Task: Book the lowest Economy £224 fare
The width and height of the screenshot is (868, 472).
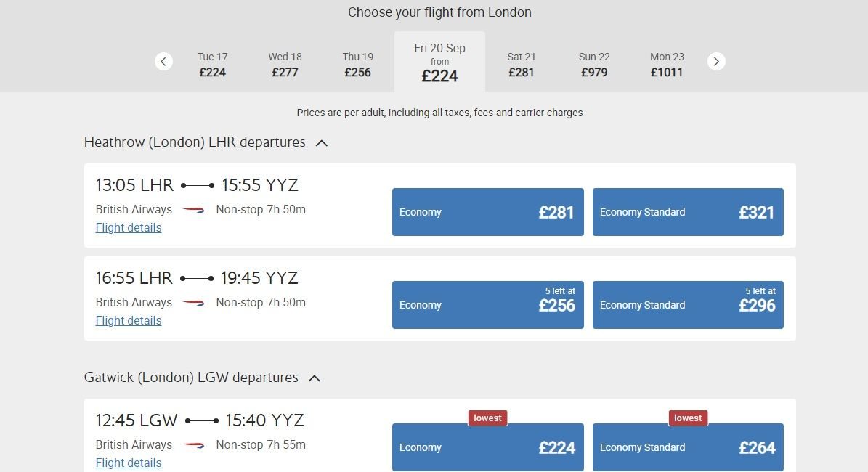Action: pyautogui.click(x=487, y=447)
